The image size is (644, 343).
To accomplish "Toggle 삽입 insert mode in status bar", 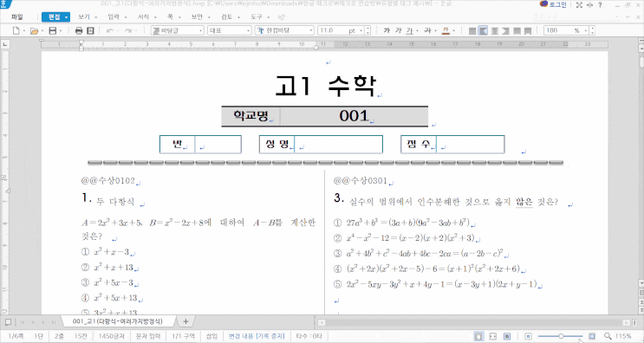I will (211, 336).
